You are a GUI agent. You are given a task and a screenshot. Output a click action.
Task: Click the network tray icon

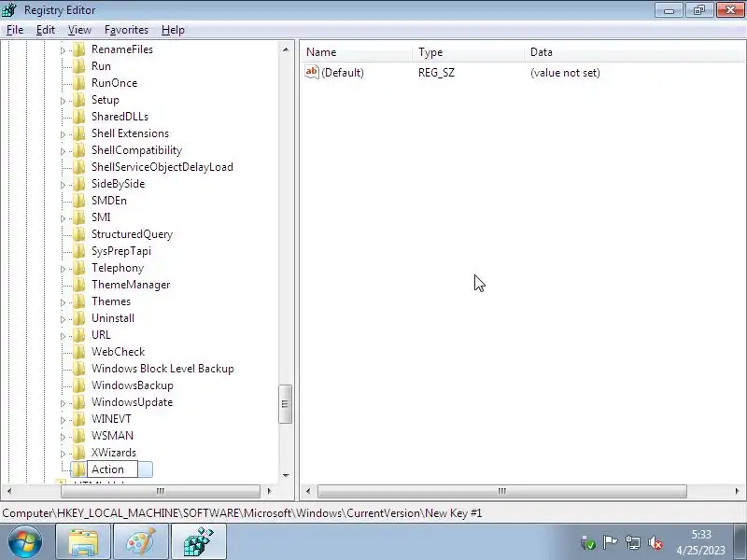[633, 542]
